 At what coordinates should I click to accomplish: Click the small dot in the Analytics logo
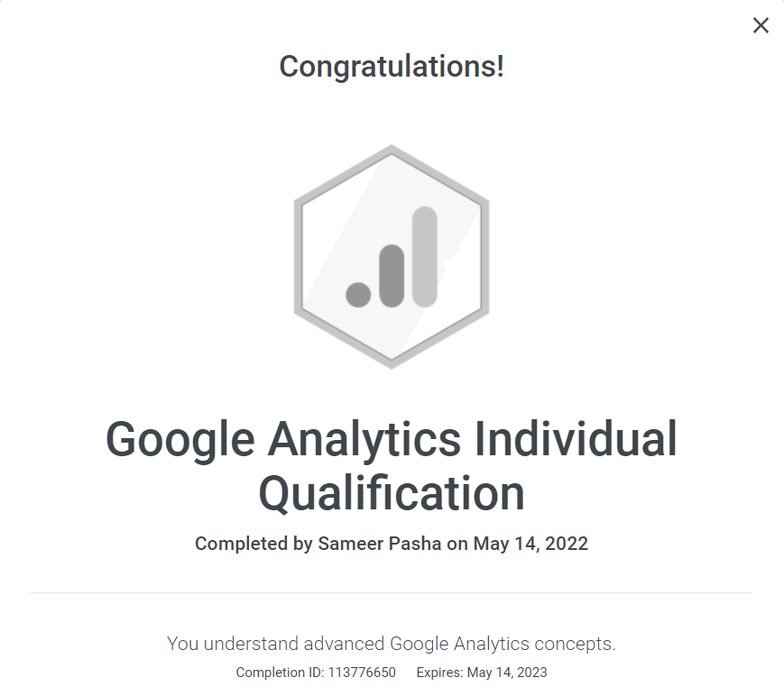(358, 294)
